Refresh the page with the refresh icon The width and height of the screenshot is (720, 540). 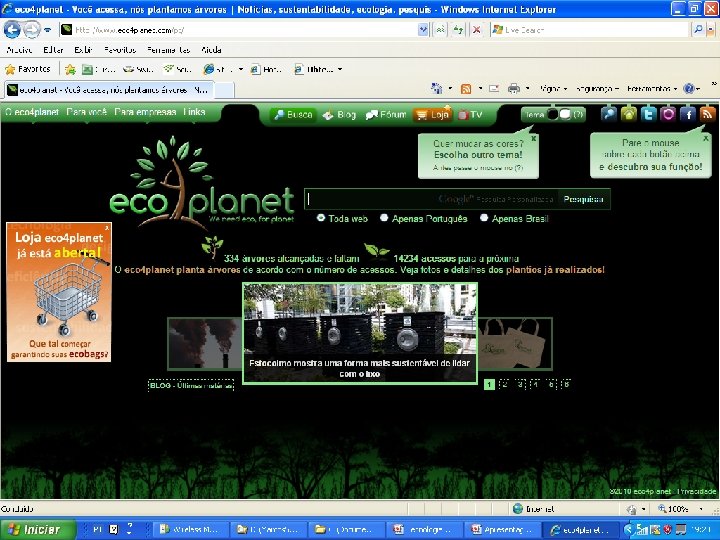point(458,30)
